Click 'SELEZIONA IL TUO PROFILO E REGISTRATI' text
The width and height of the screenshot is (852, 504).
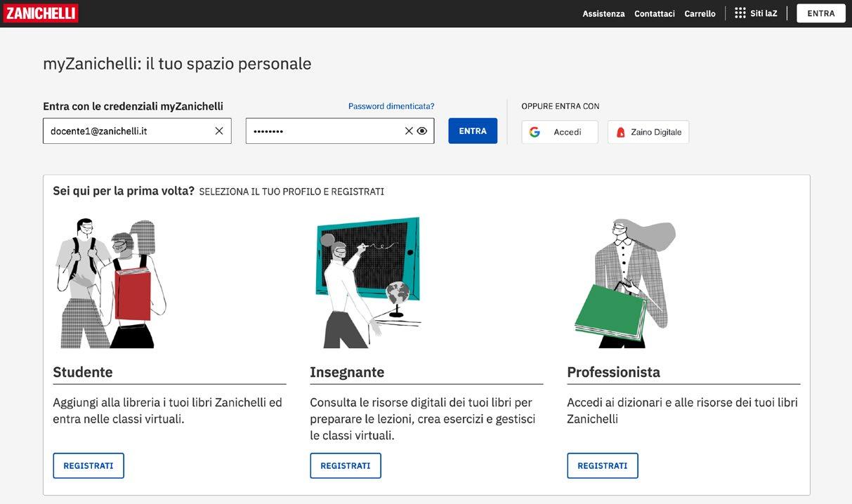(291, 192)
